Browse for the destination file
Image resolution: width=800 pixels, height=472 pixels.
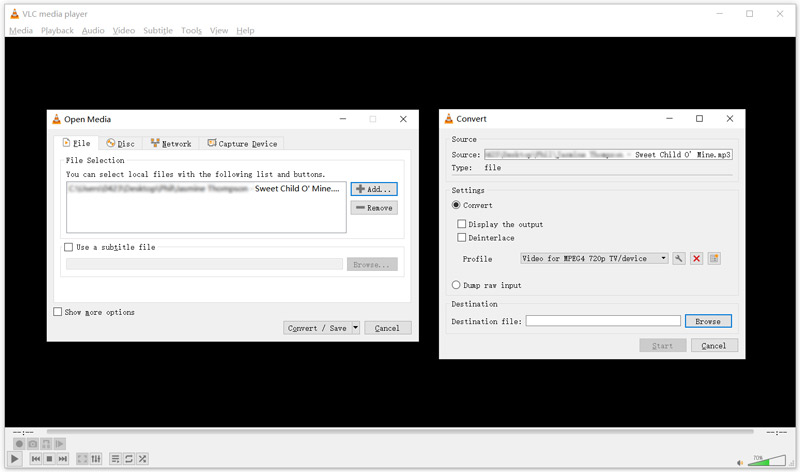pos(708,321)
